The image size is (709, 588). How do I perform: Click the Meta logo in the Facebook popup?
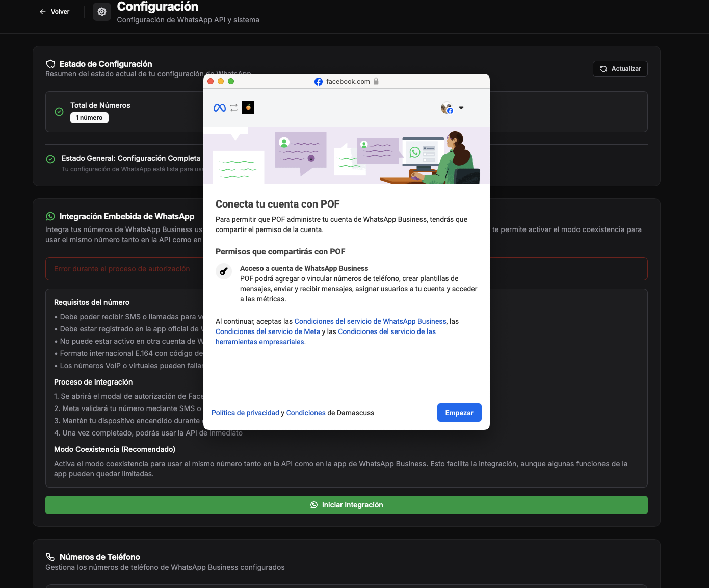(x=220, y=108)
